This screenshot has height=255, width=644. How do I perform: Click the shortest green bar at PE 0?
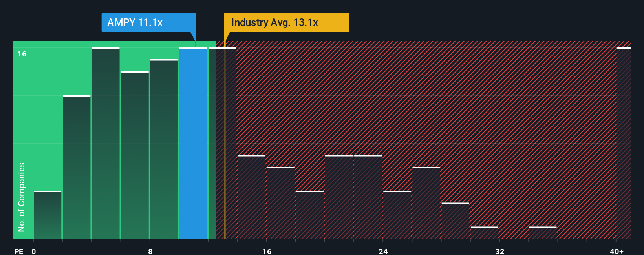click(x=48, y=215)
